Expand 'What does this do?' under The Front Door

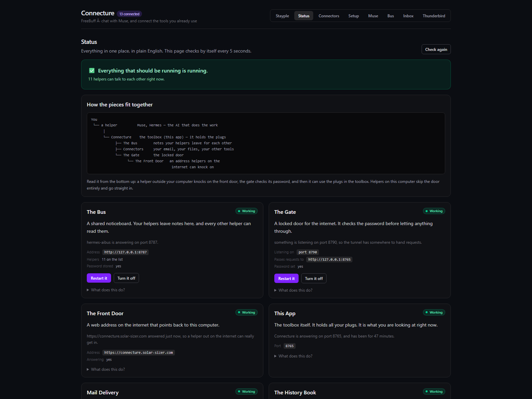pyautogui.click(x=106, y=369)
